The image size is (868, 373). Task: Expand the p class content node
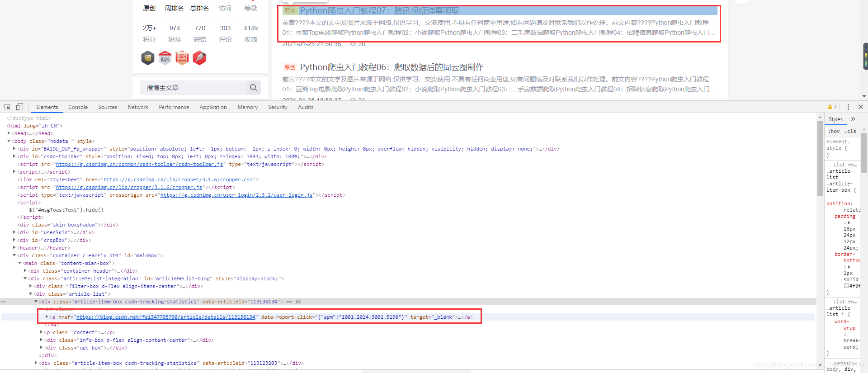coord(42,332)
